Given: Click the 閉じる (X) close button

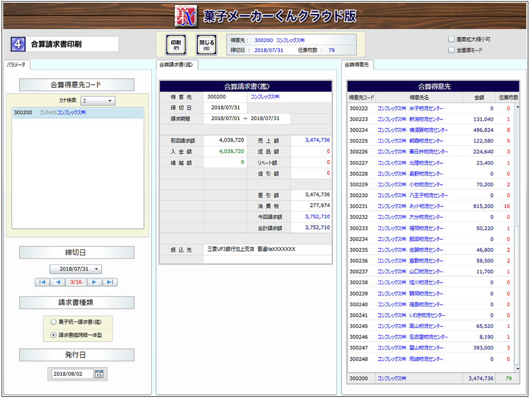Looking at the screenshot, I should click(206, 45).
